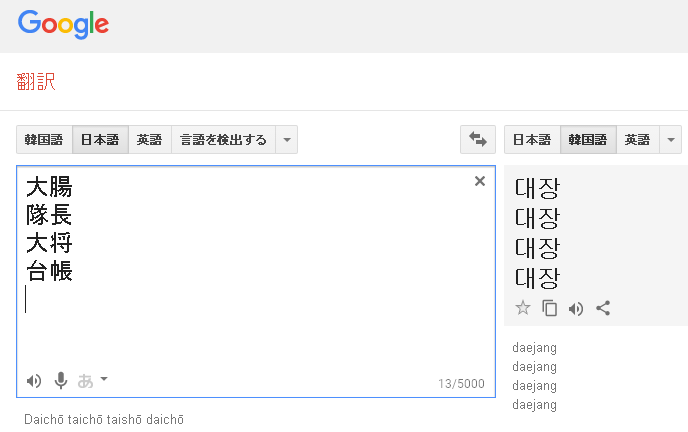The width and height of the screenshot is (688, 432).
Task: Expand the input tools dropdown arrow
Action: click(x=104, y=379)
